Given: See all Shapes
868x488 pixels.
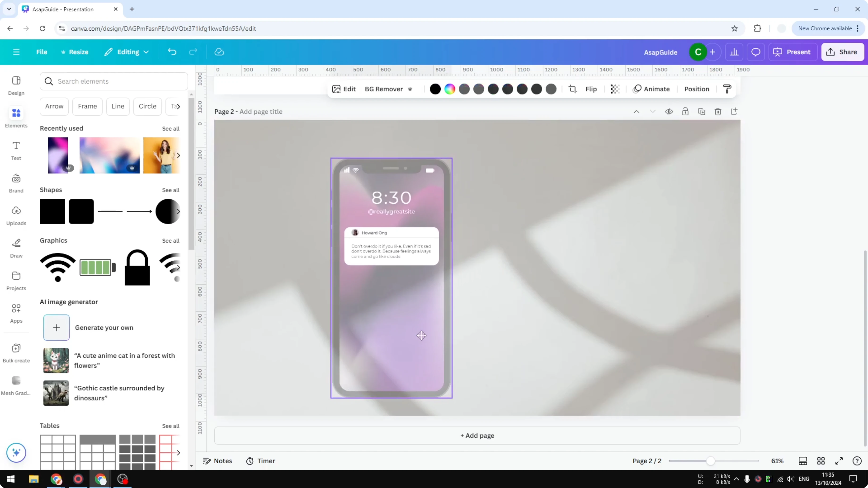Looking at the screenshot, I should (x=171, y=190).
